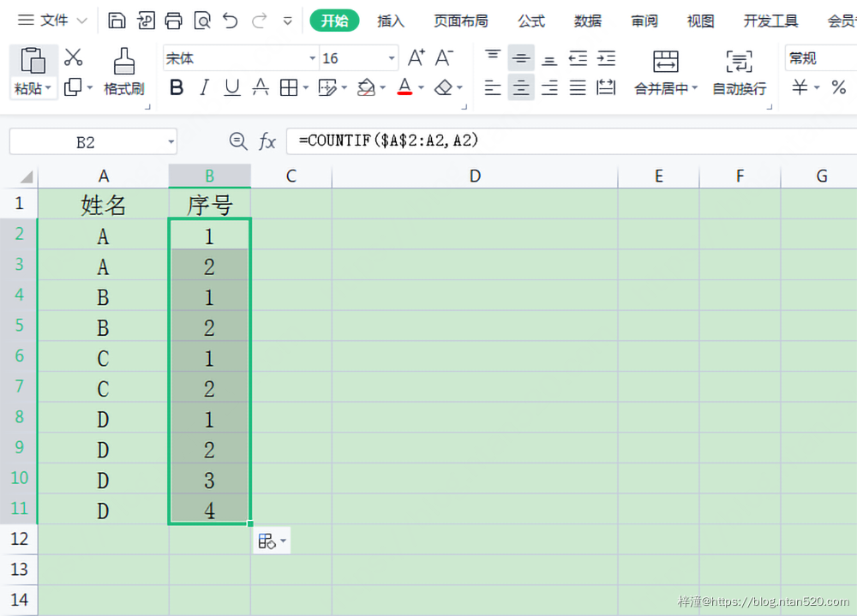The image size is (857, 616).
Task: Click the Save icon in quick access toolbar
Action: point(117,21)
